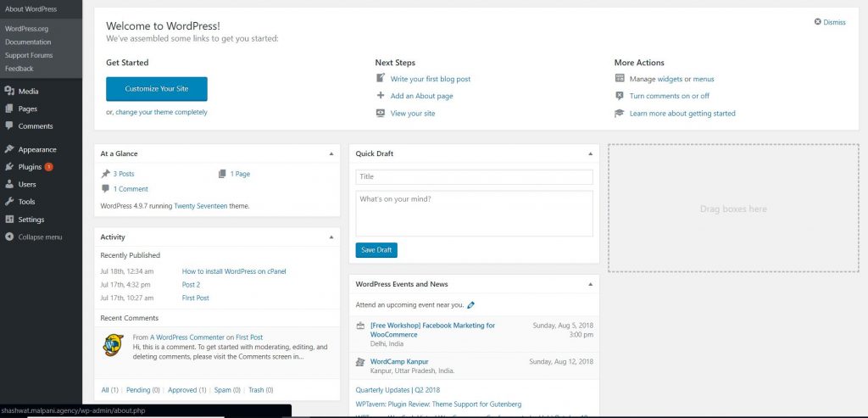Screen dimensions: 868x418
Task: Open the Twenty Seventeen theme link
Action: pos(200,206)
